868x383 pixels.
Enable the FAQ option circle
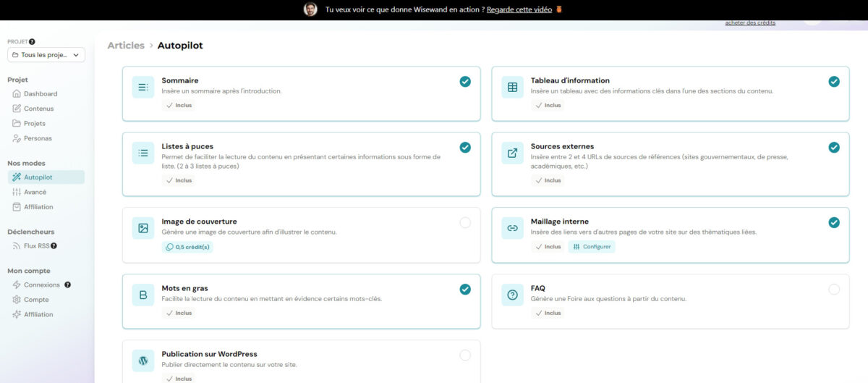click(x=834, y=290)
